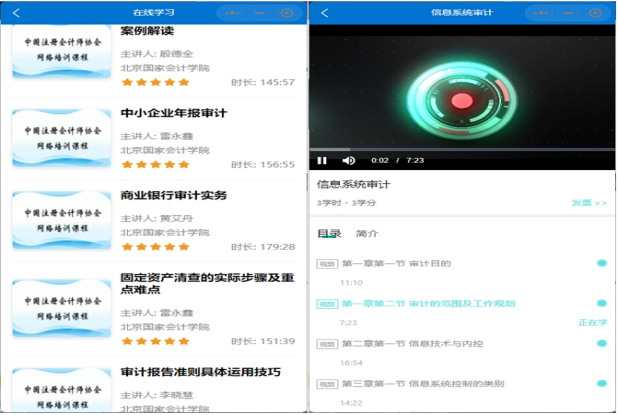Tap the circle close icon in 信息系统审计 header
Viewport: 618px width, 415px height.
coord(595,13)
